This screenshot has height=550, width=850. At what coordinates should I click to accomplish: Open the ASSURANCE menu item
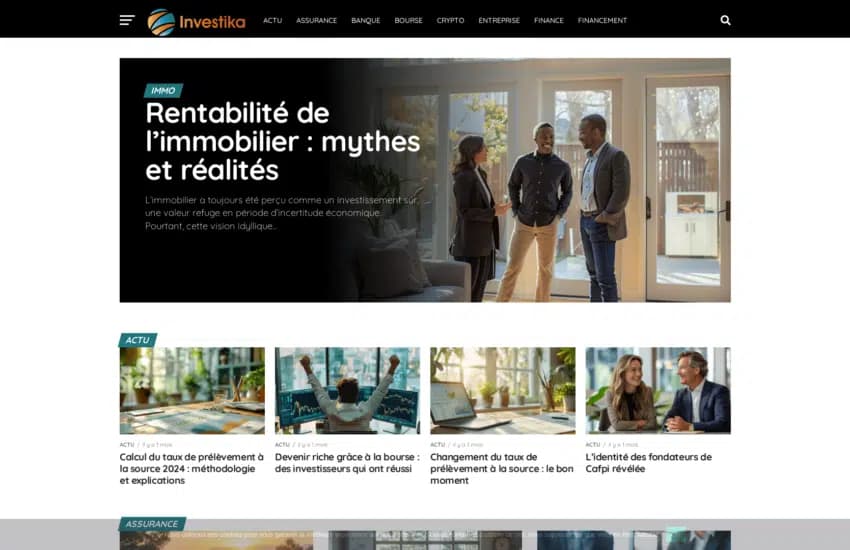(317, 21)
